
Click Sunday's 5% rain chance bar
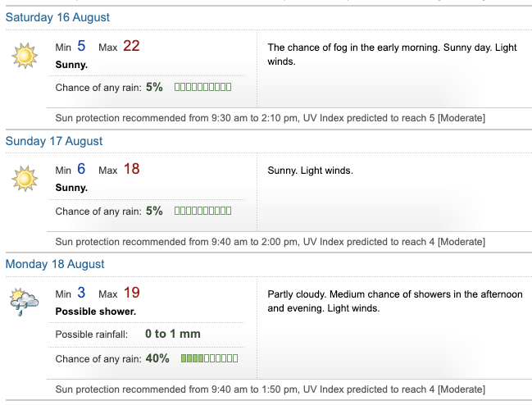click(202, 211)
